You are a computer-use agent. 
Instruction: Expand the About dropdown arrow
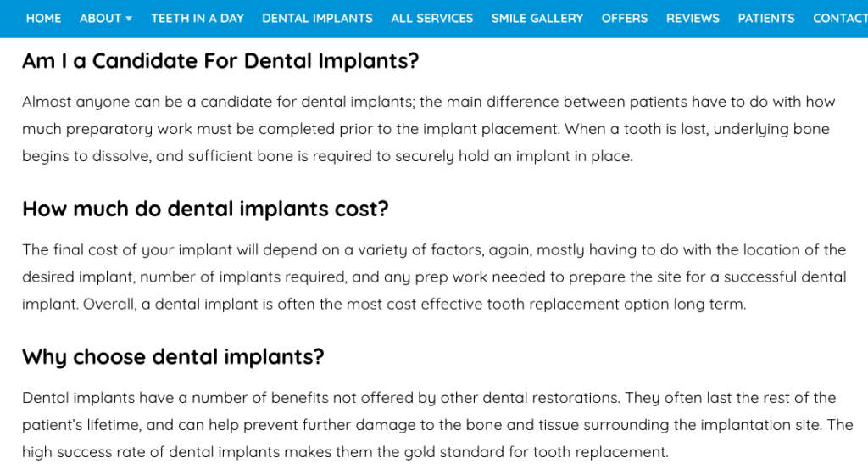click(x=129, y=19)
